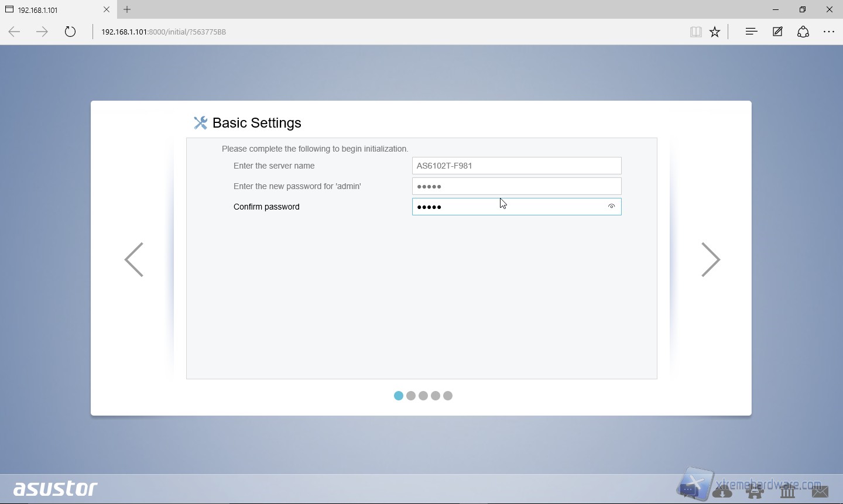Go to next setup step arrow
Image resolution: width=843 pixels, height=504 pixels.
(710, 259)
